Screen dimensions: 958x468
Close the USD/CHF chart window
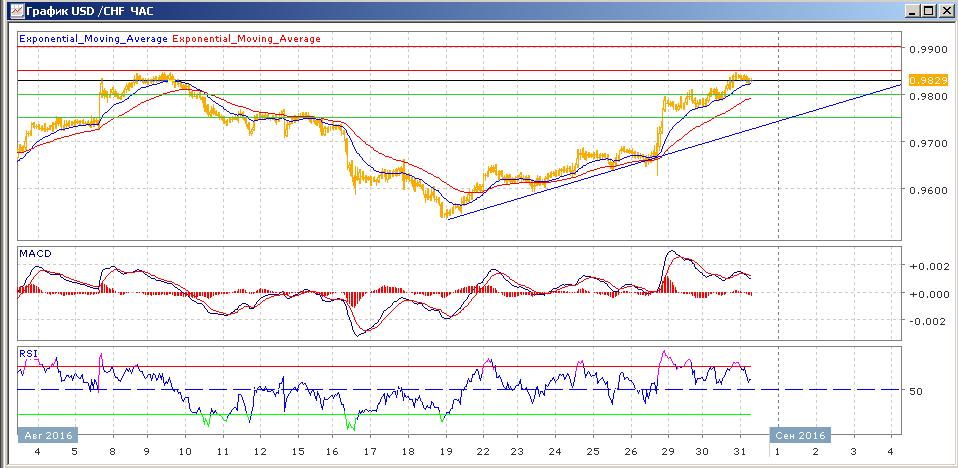coord(945,10)
